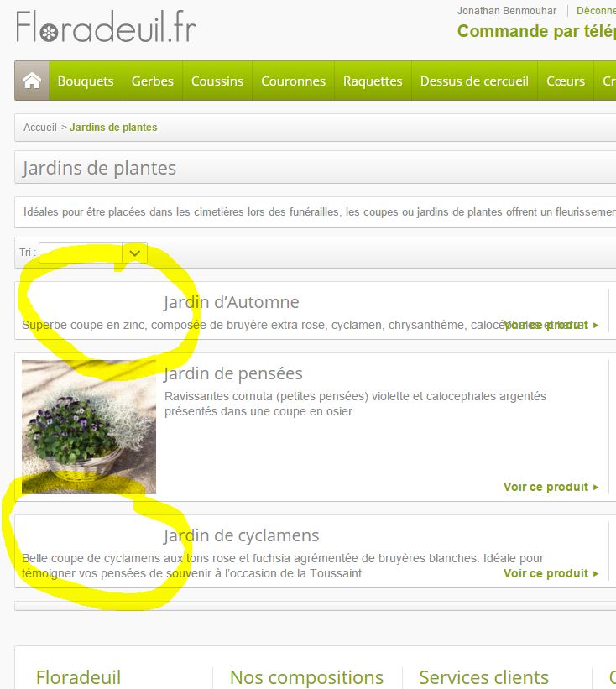Viewport: 616px width, 689px height.
Task: Click the Floradeuil footer heading
Action: [x=78, y=677]
